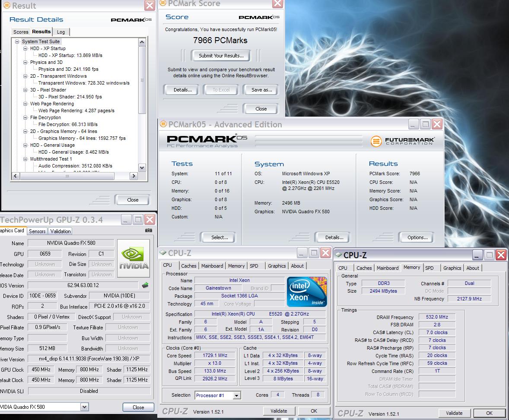
Task: Maximize the CPU-Z Memory window
Action: tap(489, 255)
